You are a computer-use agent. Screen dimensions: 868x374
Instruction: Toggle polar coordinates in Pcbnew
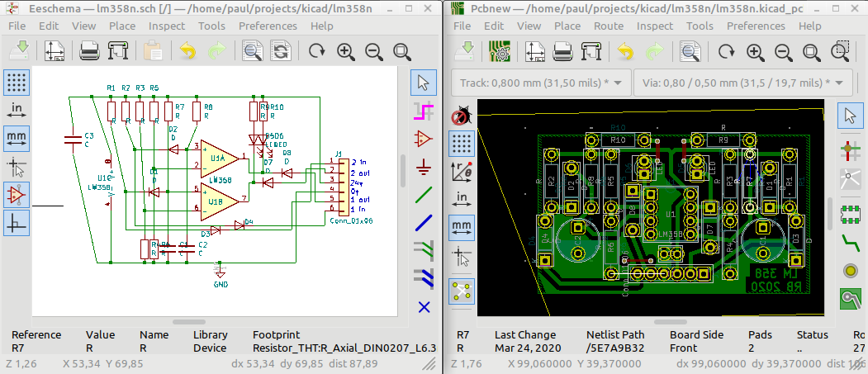tap(461, 172)
